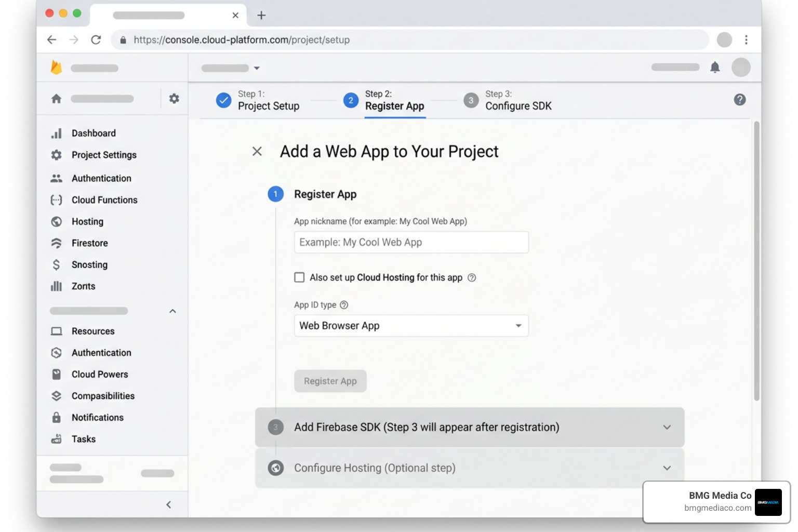Click the browser profile avatar
This screenshot has height=532, width=798.
724,39
